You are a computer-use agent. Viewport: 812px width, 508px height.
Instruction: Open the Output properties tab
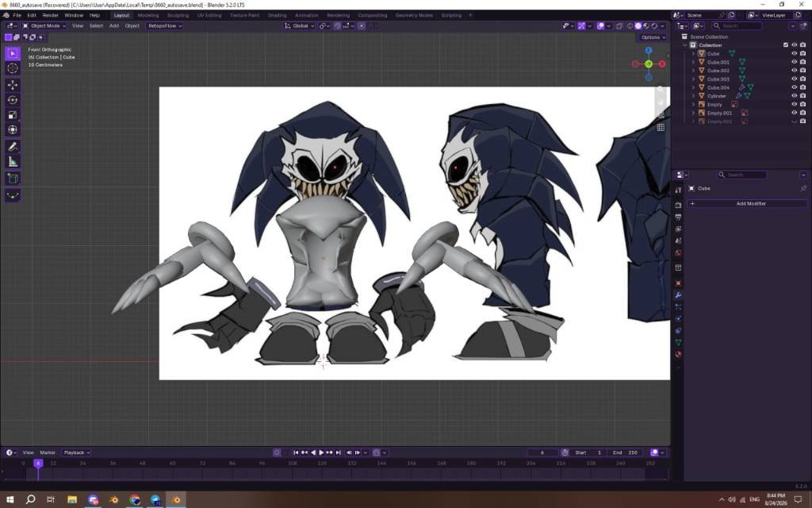[x=678, y=217]
